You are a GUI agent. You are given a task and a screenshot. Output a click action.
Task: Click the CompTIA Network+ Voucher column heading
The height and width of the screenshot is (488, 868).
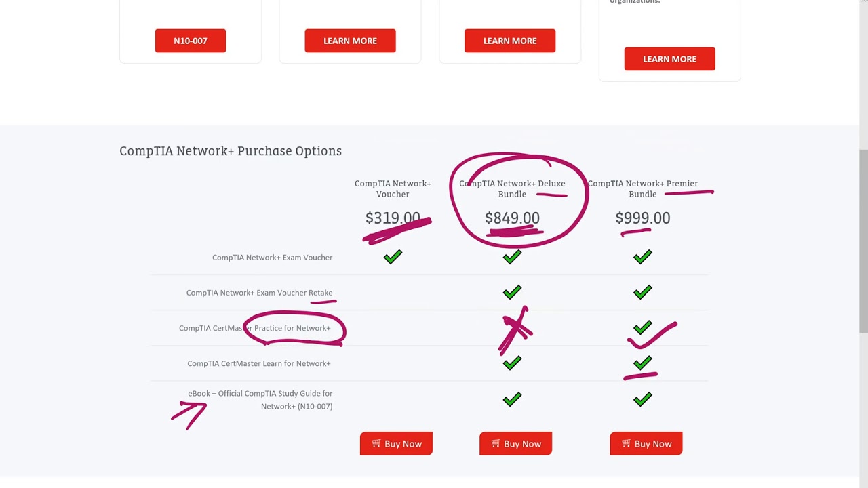(393, 188)
